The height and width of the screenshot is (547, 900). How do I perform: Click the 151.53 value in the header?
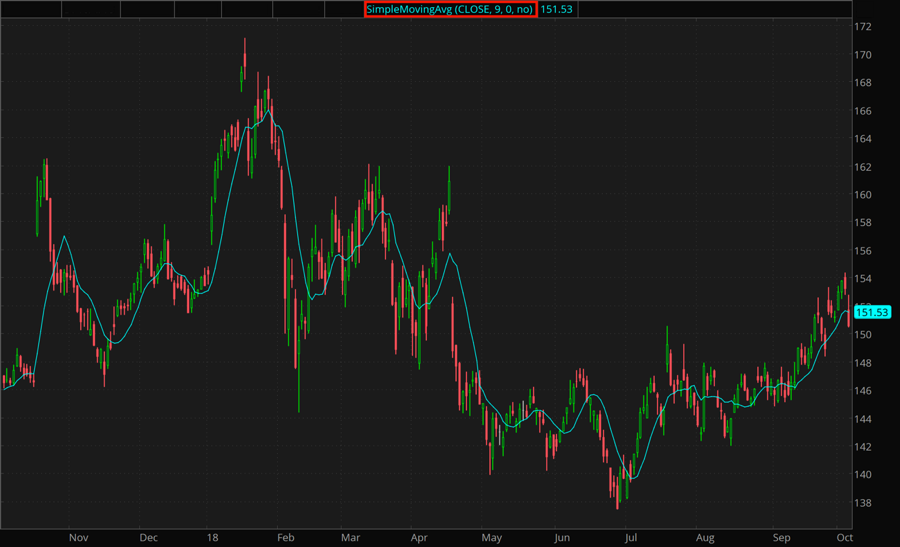pos(556,9)
